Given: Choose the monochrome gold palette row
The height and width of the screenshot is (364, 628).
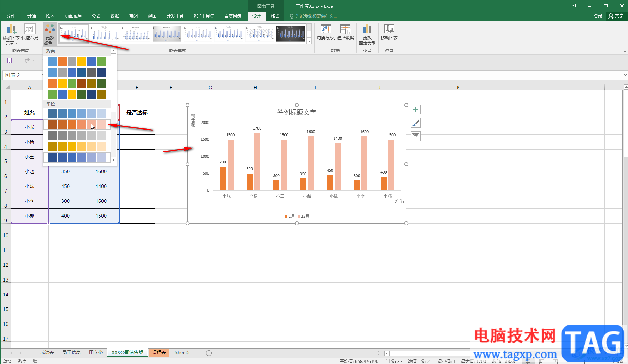Looking at the screenshot, I should click(77, 146).
